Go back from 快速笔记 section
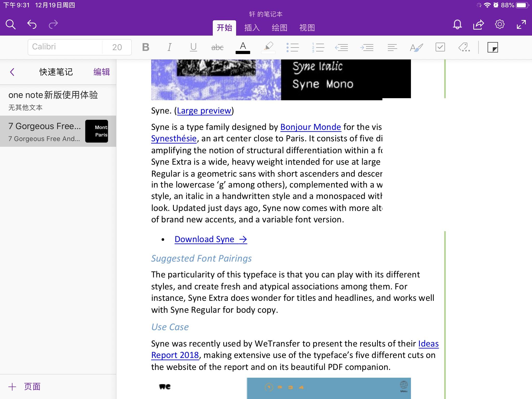This screenshot has width=532, height=399. pos(12,72)
